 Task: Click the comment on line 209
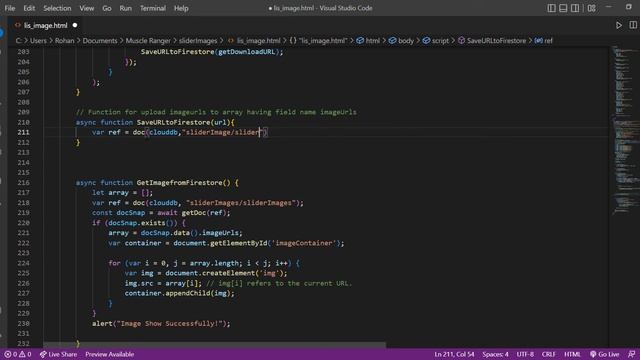(x=216, y=112)
